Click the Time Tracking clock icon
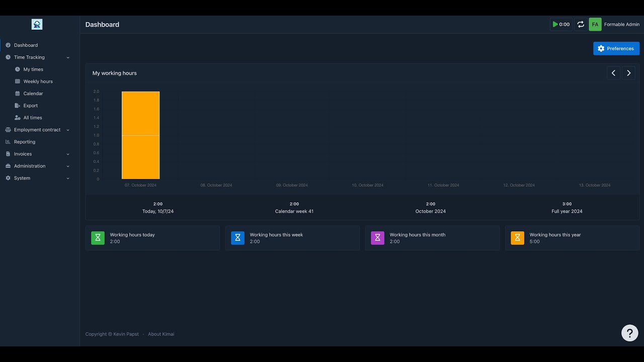 (8, 57)
